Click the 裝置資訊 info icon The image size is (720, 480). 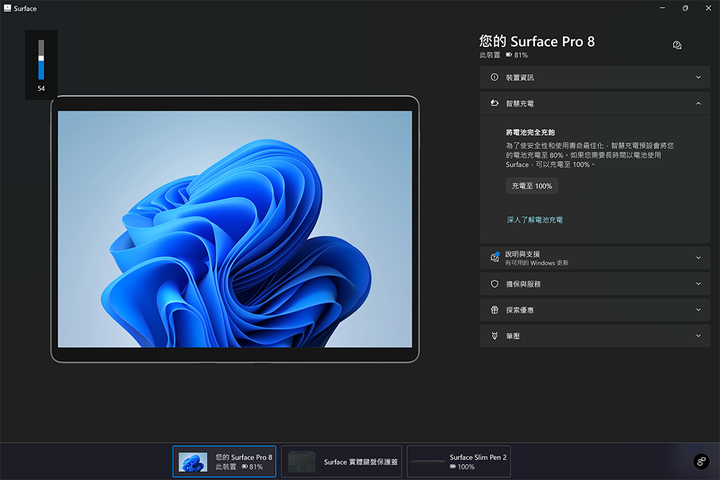pos(494,77)
